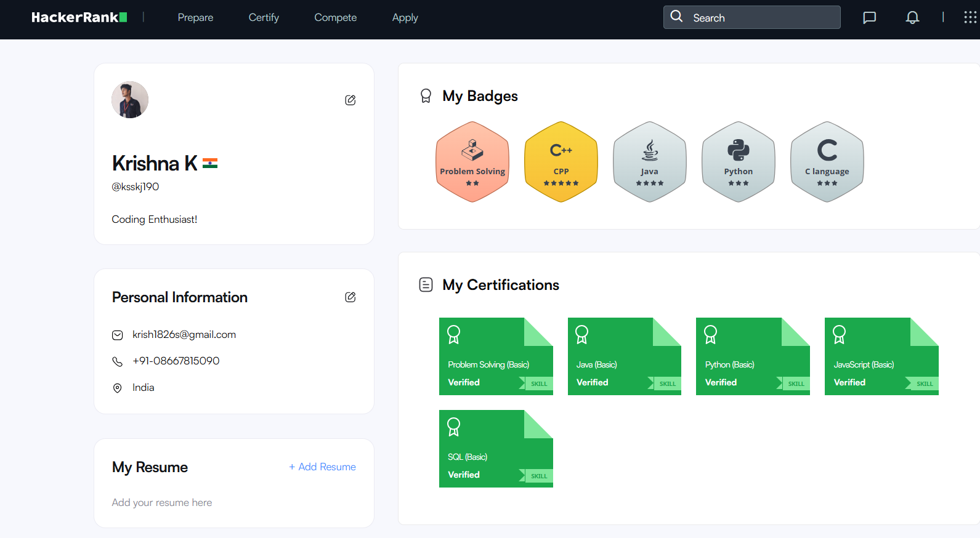Click the Coding Enthusiast! bio text
Image resolution: width=980 pixels, height=538 pixels.
155,219
